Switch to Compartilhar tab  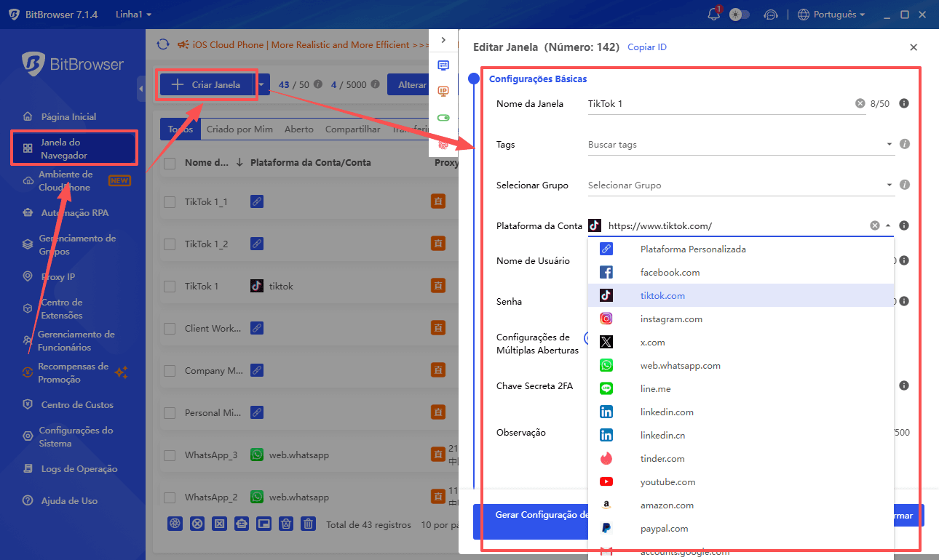tap(353, 129)
